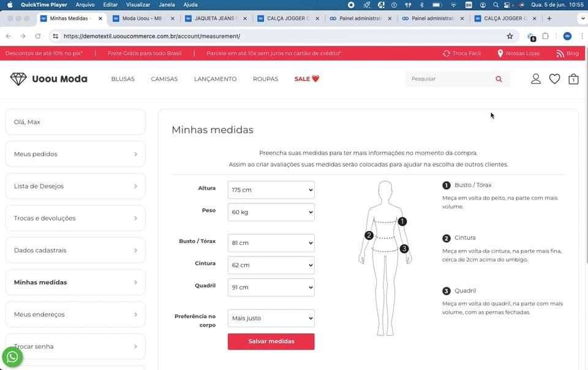The height and width of the screenshot is (370, 588).
Task: Open the account profile icon
Action: tap(536, 78)
